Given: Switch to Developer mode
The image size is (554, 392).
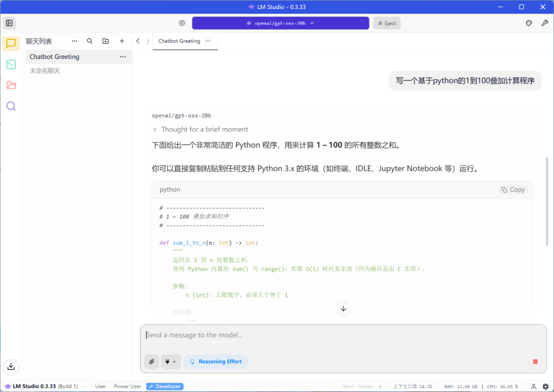Looking at the screenshot, I should 165,386.
